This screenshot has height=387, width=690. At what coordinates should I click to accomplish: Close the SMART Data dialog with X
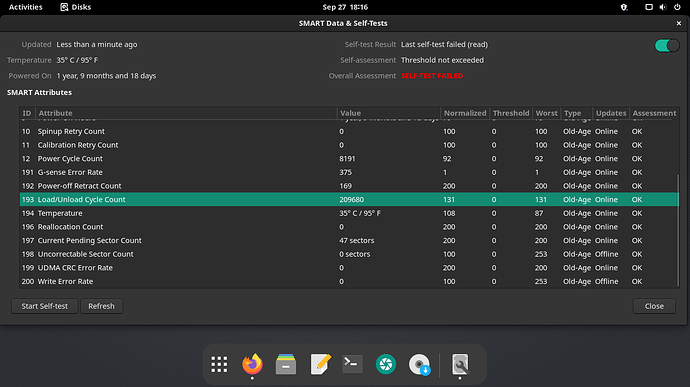(x=679, y=23)
